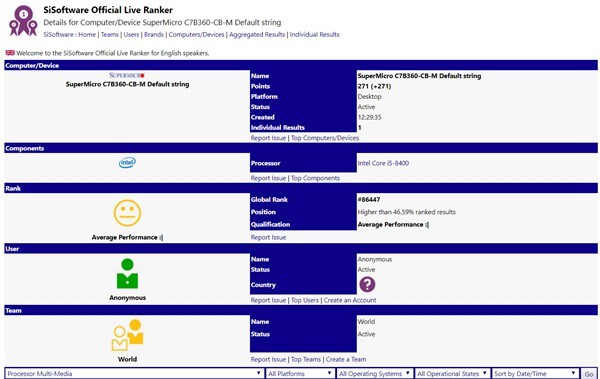The width and height of the screenshot is (600, 379).
Task: Open Top Users link
Action: (x=305, y=300)
